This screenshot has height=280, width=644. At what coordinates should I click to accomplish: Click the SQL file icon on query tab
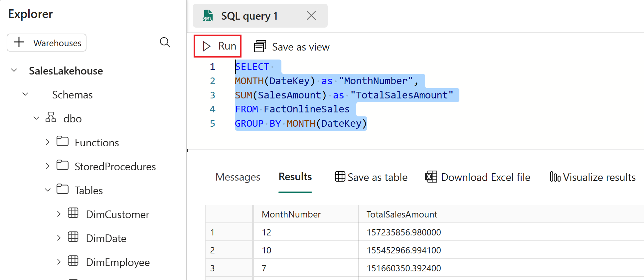(x=208, y=16)
